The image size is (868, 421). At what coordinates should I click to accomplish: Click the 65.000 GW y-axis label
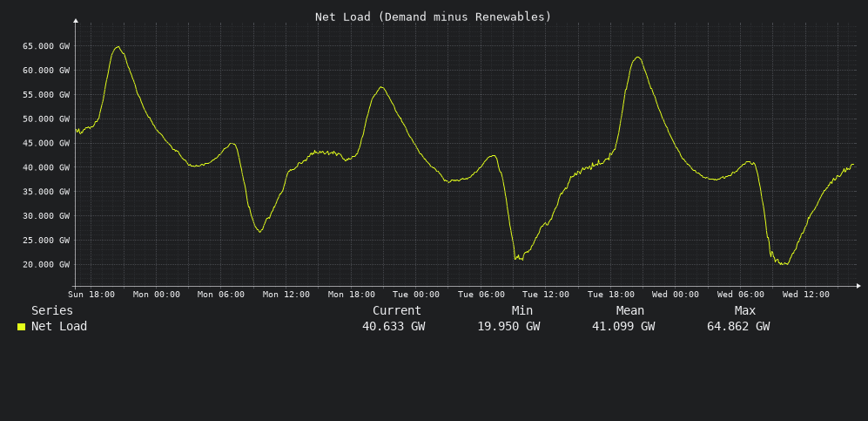46,46
